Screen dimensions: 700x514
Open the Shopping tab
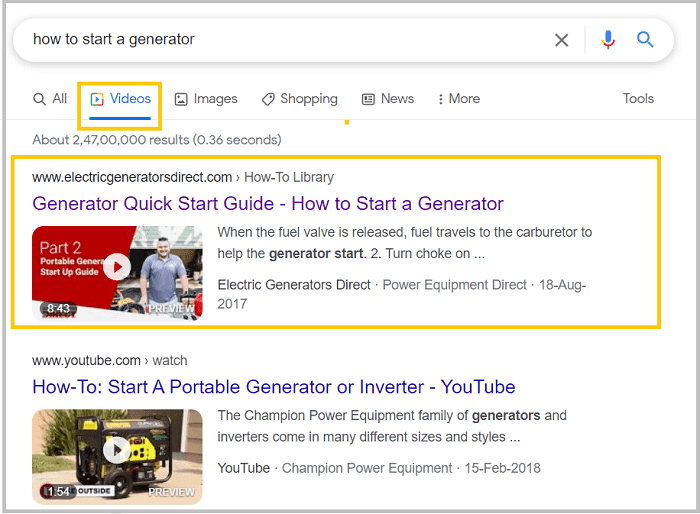tap(300, 99)
